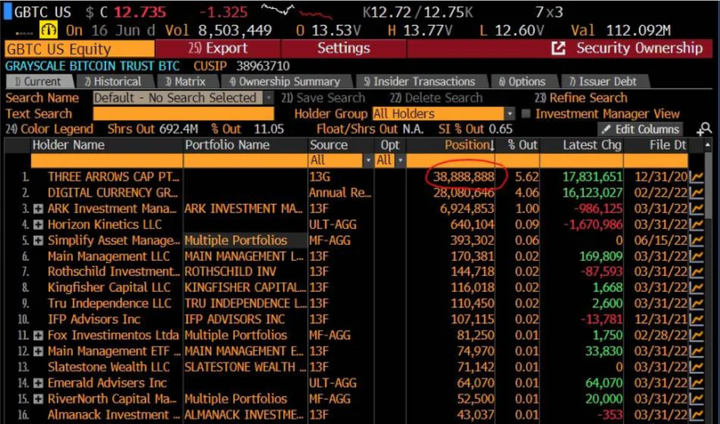The height and width of the screenshot is (424, 720).
Task: Open chart icon for Fox Investimentos row
Action: pos(697,335)
